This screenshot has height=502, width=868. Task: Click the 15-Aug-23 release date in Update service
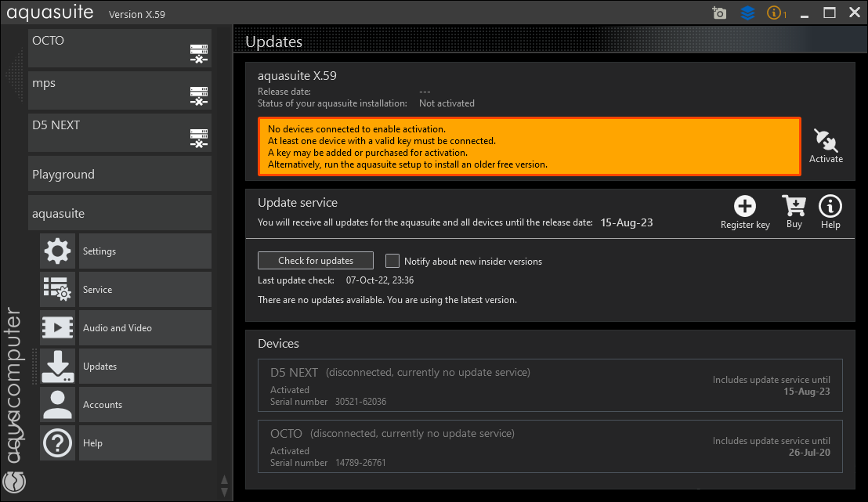tap(627, 222)
